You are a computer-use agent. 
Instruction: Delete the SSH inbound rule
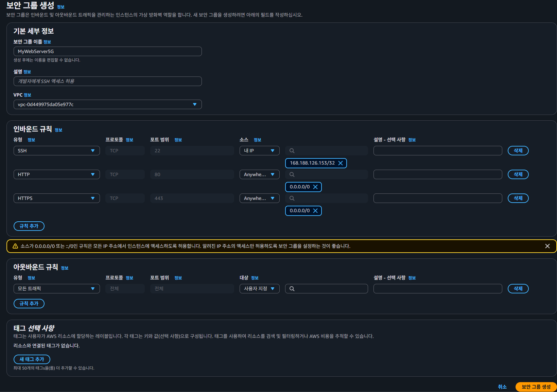518,151
